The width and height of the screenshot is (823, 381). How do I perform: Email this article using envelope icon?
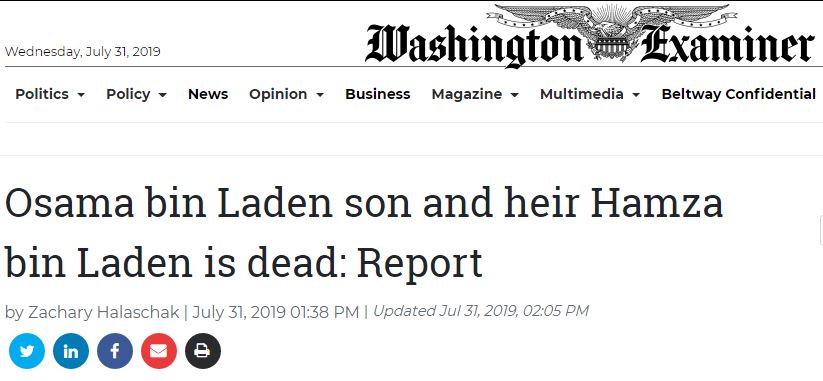pos(159,351)
